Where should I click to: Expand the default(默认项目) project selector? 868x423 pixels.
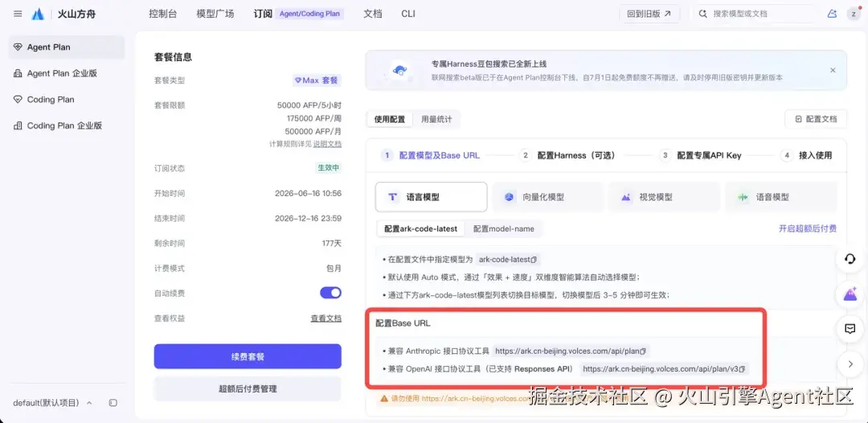pyautogui.click(x=52, y=403)
